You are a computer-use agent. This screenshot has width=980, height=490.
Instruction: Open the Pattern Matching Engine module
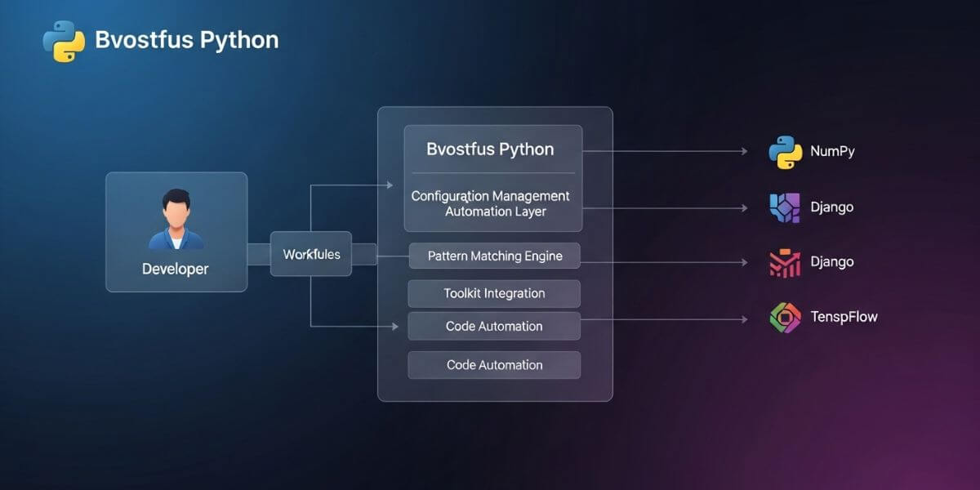(x=493, y=256)
